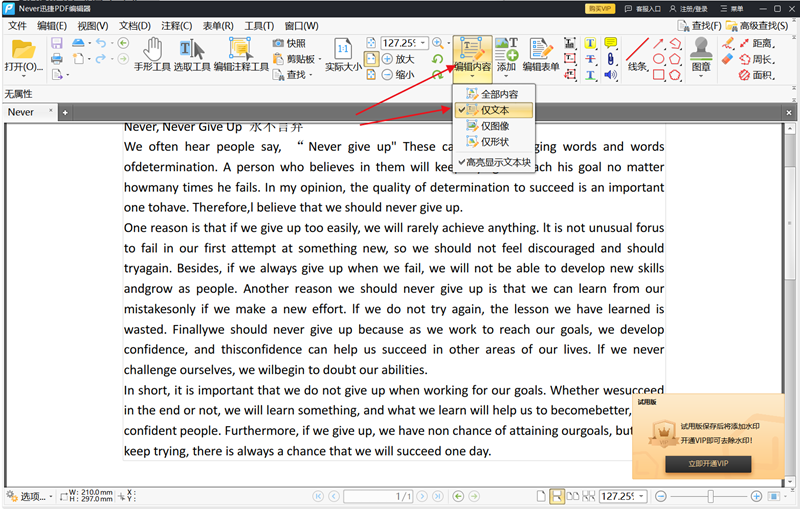Zoom out with the 缩小 button
This screenshot has width=800, height=509.
click(x=398, y=75)
